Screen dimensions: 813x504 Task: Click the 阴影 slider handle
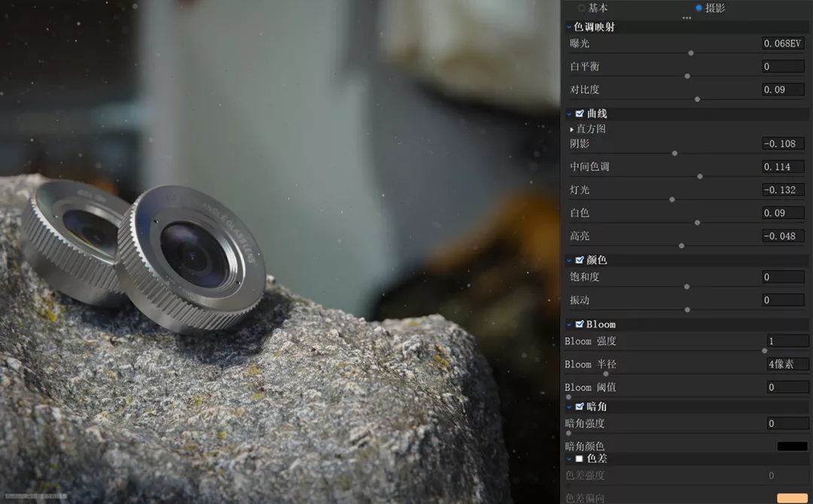point(674,153)
